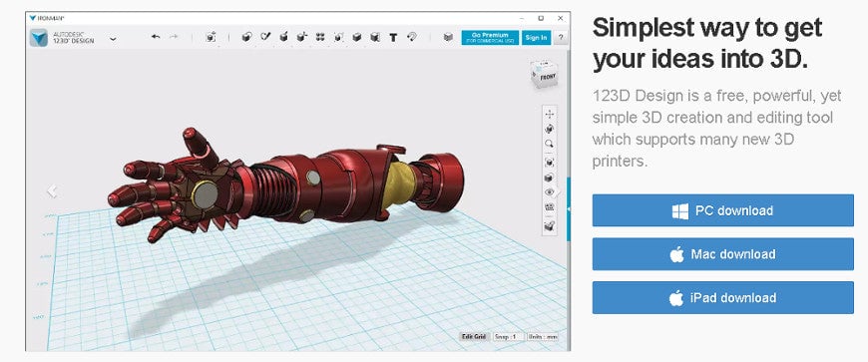Open the Measure tool icon

pyautogui.click(x=375, y=37)
